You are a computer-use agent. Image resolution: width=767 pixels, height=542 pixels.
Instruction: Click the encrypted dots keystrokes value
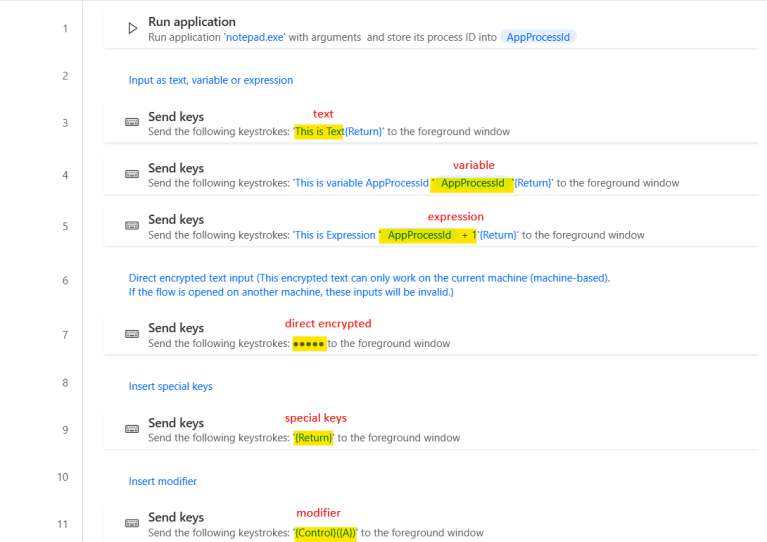pos(309,343)
